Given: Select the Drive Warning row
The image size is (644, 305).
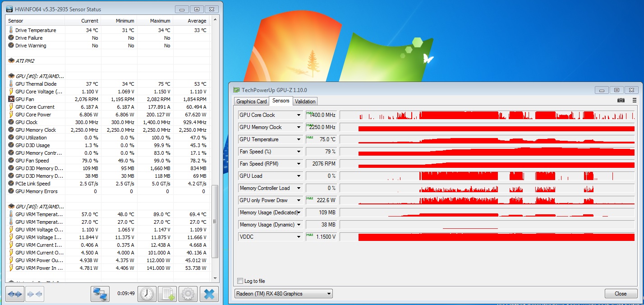Looking at the screenshot, I should coord(108,46).
